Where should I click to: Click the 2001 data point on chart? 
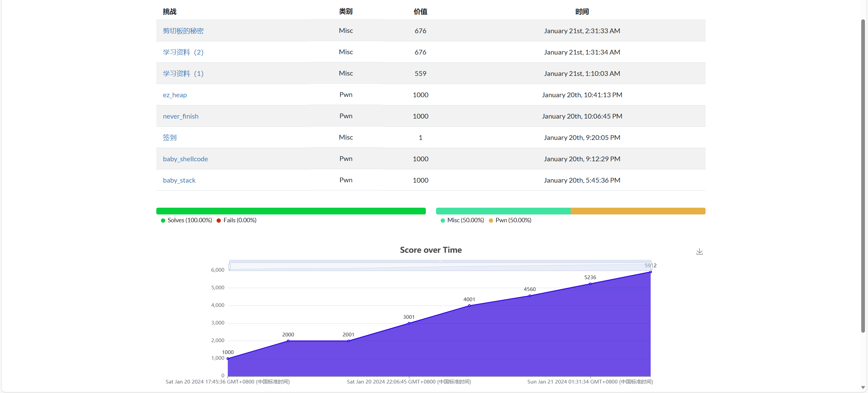[x=349, y=341]
